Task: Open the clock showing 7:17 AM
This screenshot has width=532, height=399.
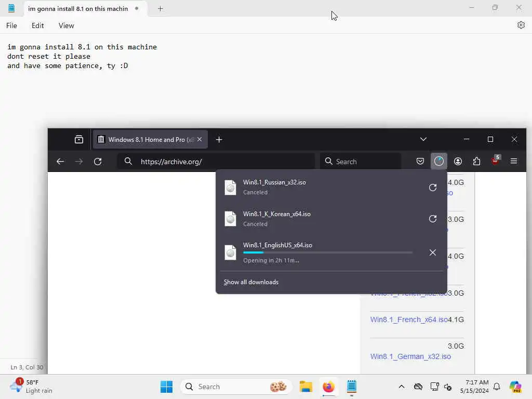Action: point(474,387)
